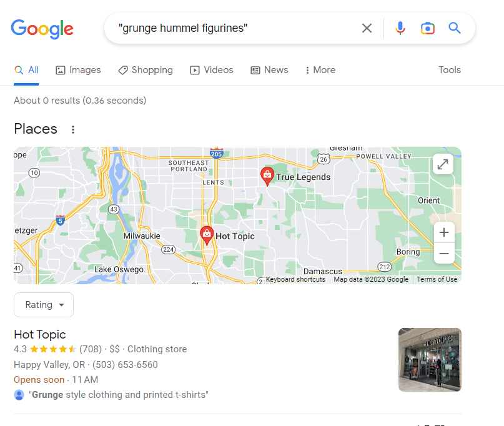504x426 pixels.
Task: Start voice search with microphone icon
Action: [x=400, y=28]
